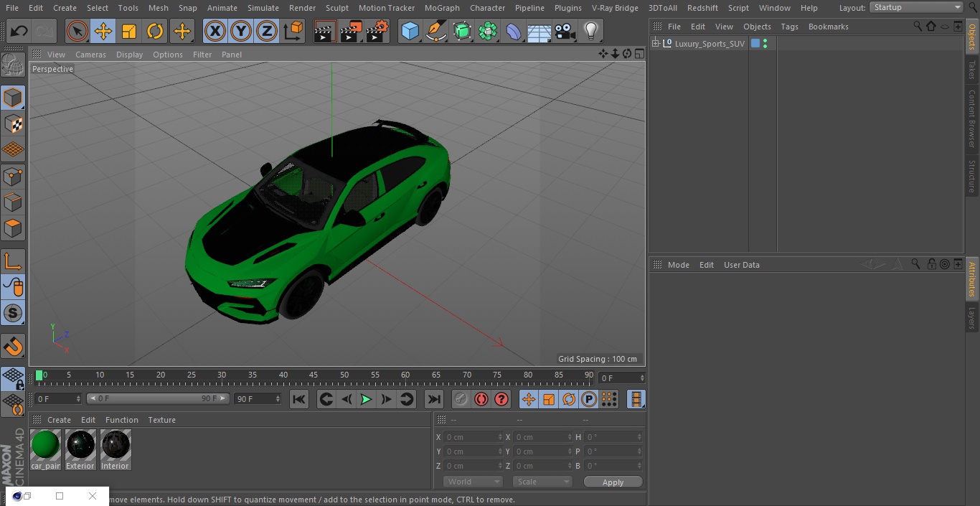This screenshot has height=506, width=980.
Task: Add a Camera object
Action: pos(565,32)
